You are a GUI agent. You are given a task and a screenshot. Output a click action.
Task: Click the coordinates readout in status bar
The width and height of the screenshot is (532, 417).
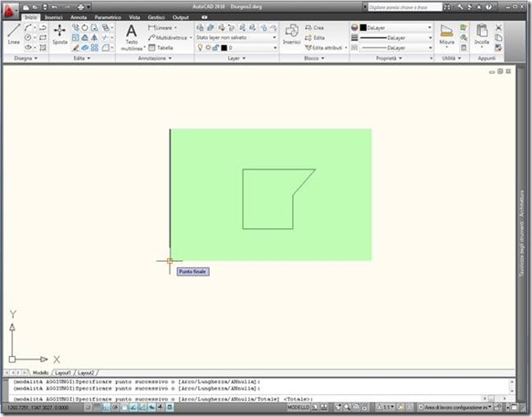(x=37, y=408)
